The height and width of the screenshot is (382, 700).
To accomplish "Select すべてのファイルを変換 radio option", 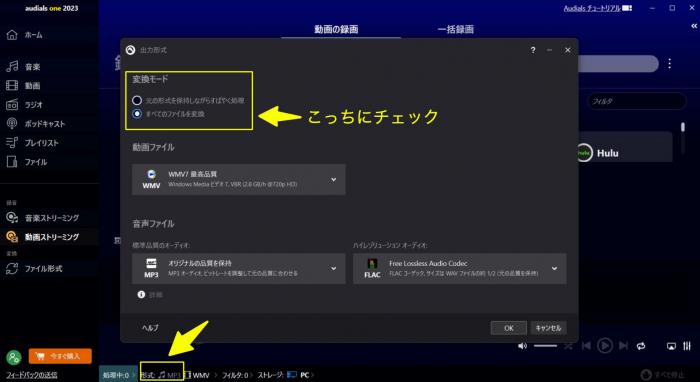I will pos(137,114).
